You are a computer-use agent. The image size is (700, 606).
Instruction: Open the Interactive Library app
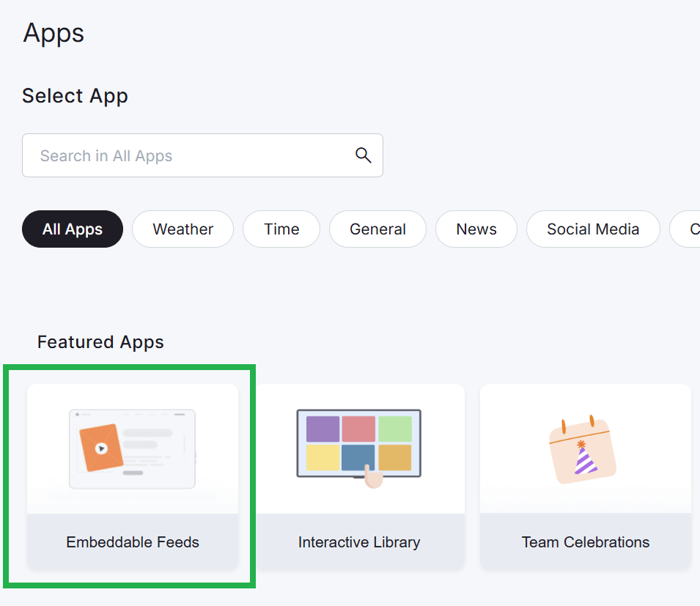(x=358, y=476)
